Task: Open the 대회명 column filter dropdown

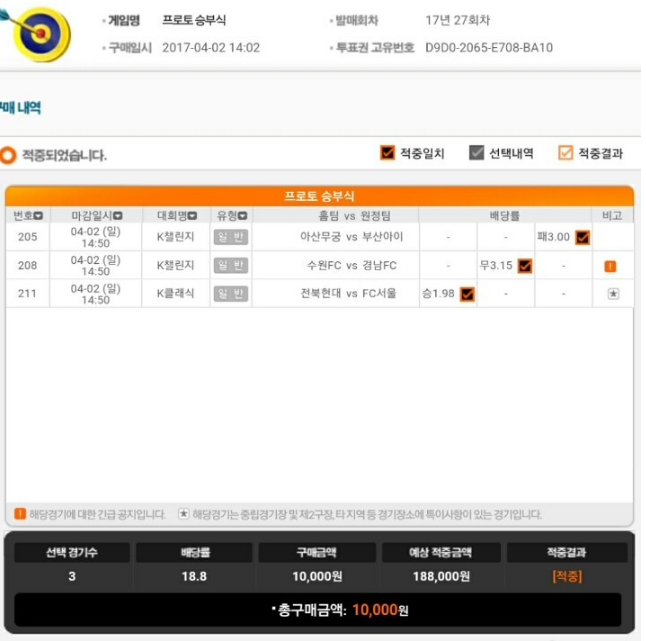Action: [192, 215]
